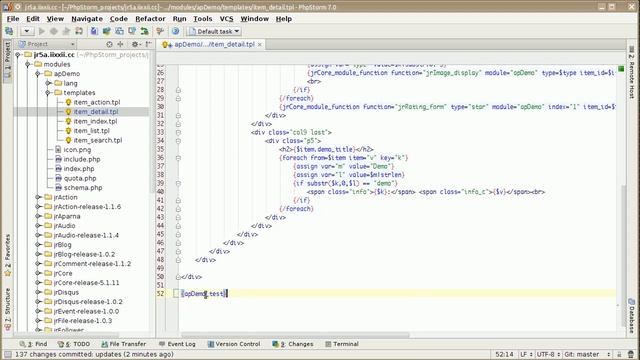
Task: Collapse the templates folder
Action: coord(48,93)
